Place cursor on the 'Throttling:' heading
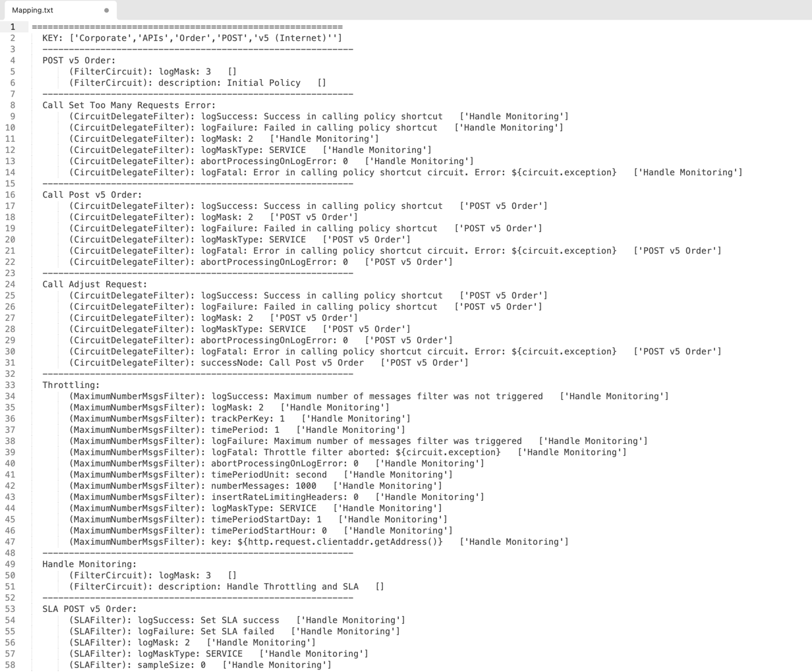Image resolution: width=812 pixels, height=672 pixels. 71,385
